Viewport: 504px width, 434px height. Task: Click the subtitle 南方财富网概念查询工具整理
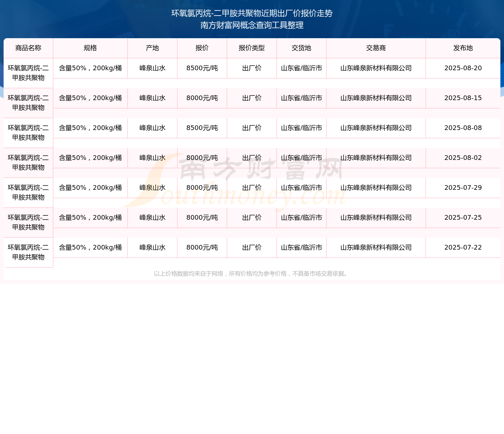[x=252, y=25]
